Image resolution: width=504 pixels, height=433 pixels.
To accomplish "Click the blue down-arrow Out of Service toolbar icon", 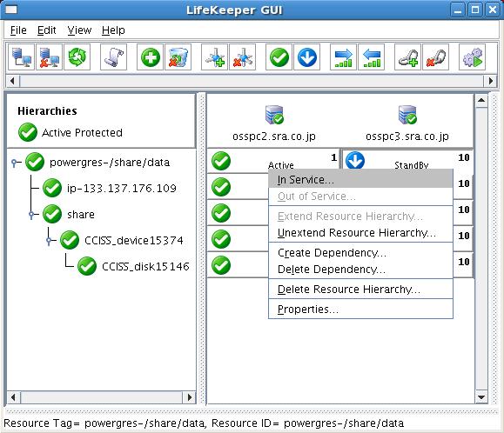I will [x=307, y=57].
